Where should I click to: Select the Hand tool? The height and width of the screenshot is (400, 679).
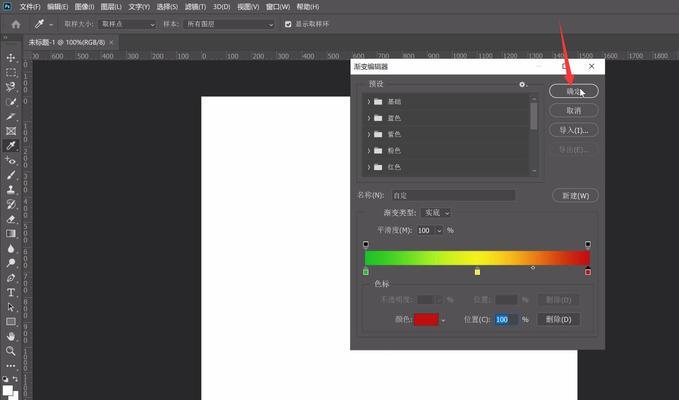click(x=11, y=336)
